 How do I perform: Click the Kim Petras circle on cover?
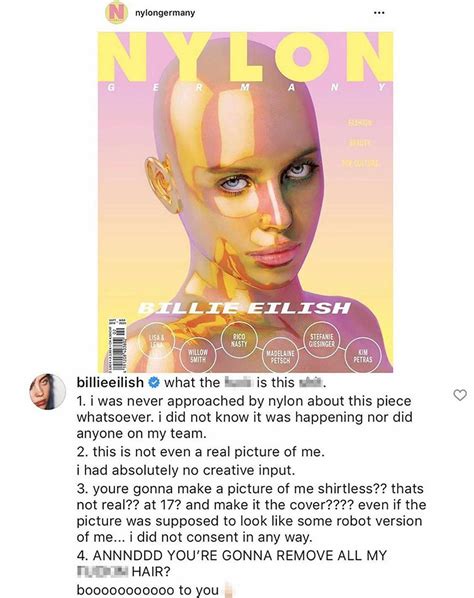point(362,355)
